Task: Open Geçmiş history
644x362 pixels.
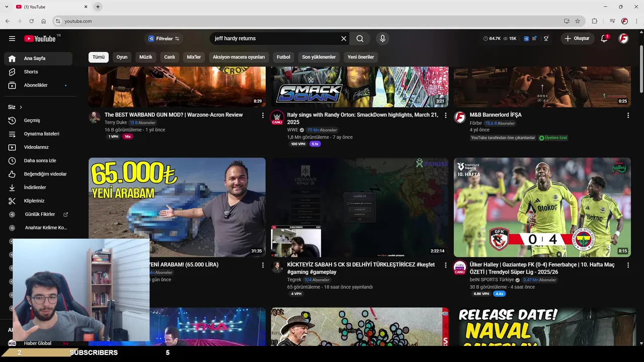Action: [x=38, y=121]
